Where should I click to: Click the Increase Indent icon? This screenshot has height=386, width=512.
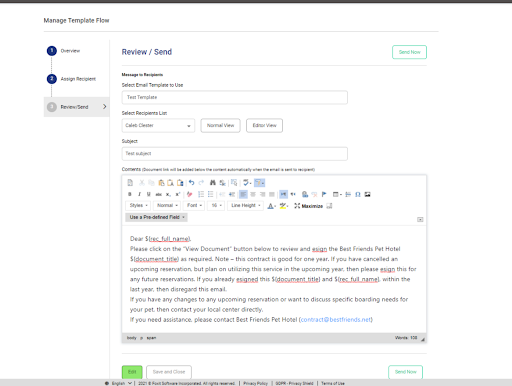pyautogui.click(x=232, y=194)
